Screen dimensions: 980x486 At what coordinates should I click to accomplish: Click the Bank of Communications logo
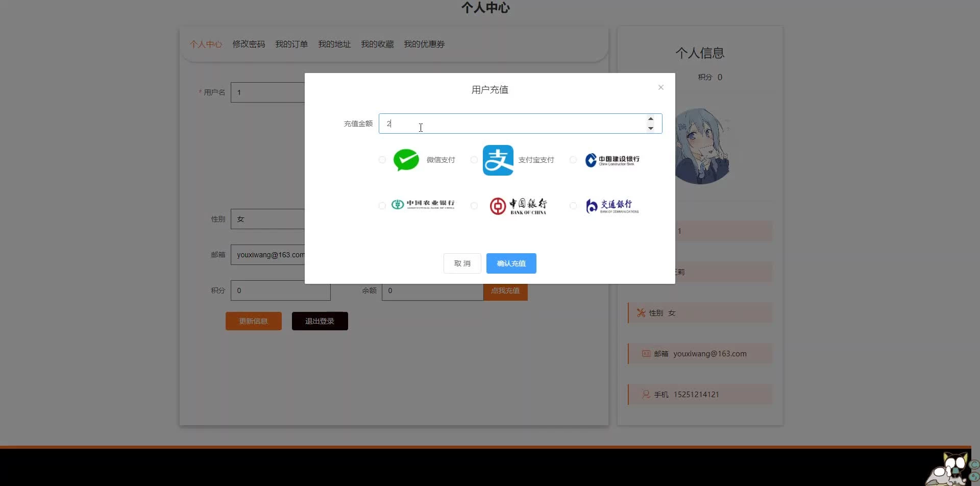pos(612,206)
